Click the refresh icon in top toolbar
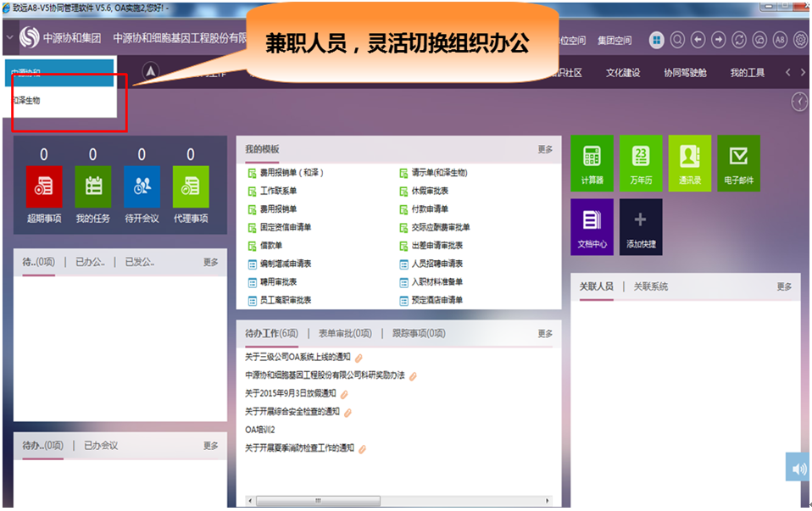 738,40
